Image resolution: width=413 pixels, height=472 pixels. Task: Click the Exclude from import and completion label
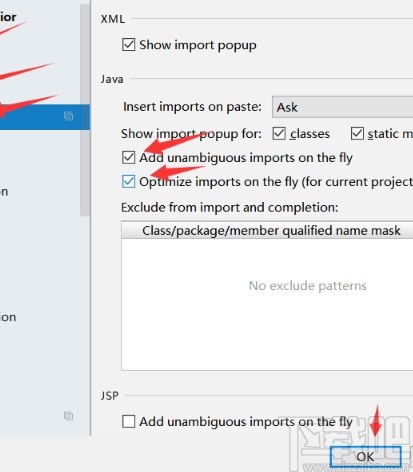(230, 208)
